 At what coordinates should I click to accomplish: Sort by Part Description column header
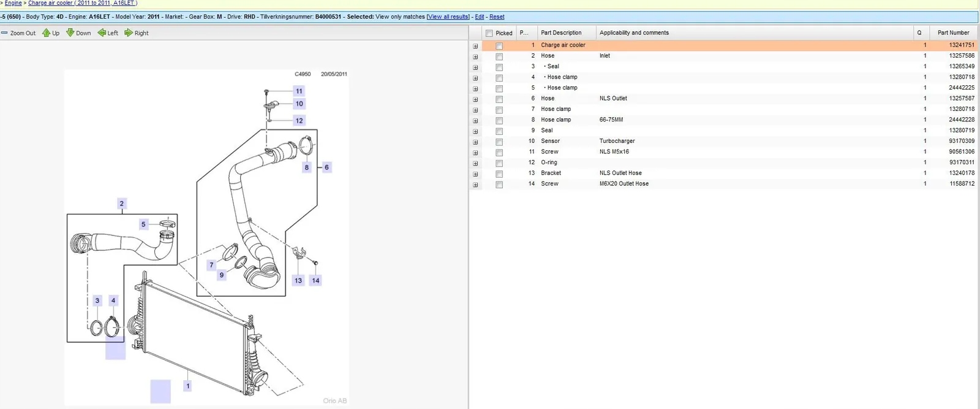click(x=561, y=33)
